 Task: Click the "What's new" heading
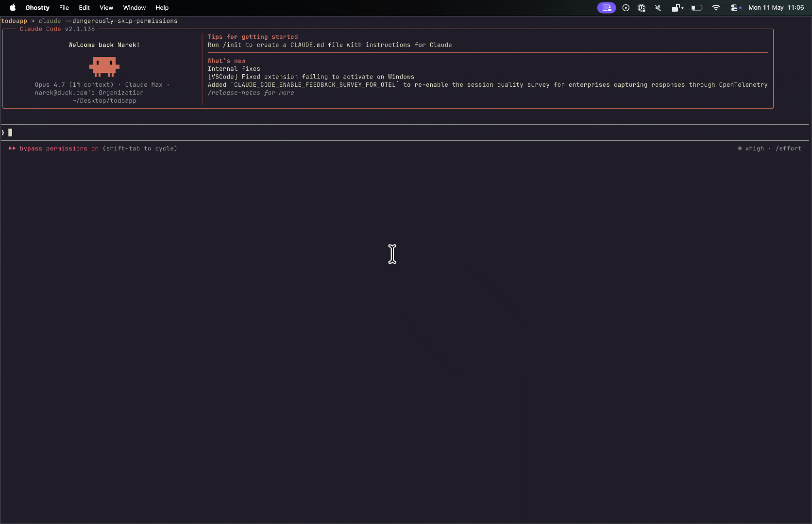226,61
